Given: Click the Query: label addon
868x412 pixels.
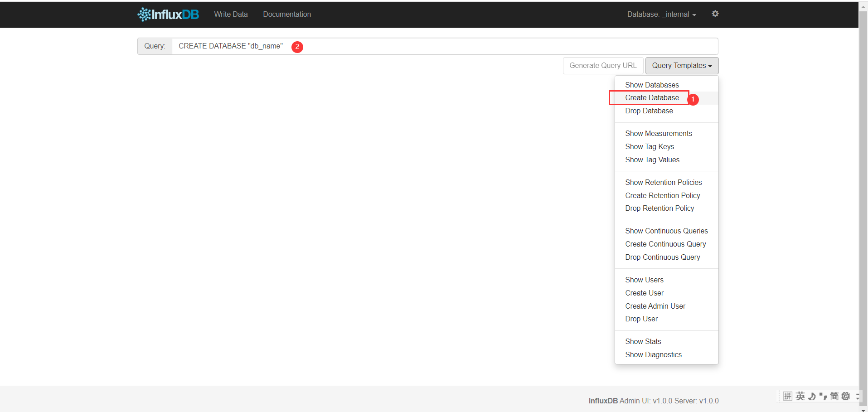Looking at the screenshot, I should click(x=155, y=46).
